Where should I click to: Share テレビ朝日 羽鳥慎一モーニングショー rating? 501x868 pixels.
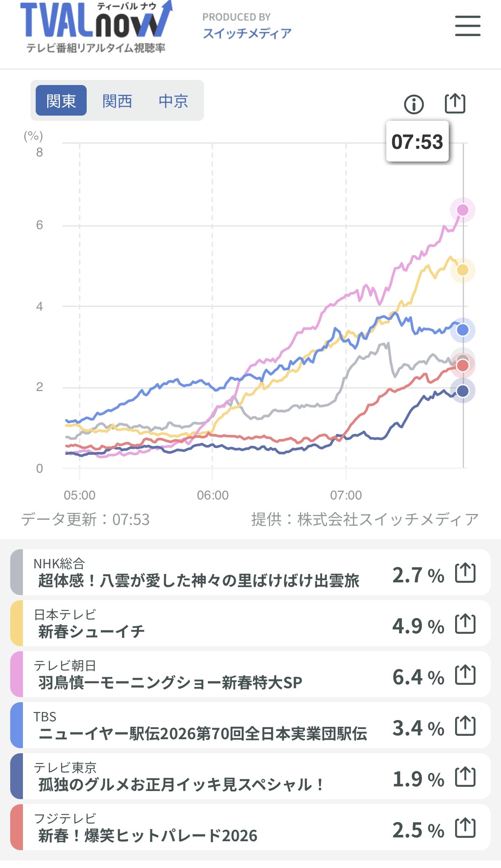coord(465,675)
